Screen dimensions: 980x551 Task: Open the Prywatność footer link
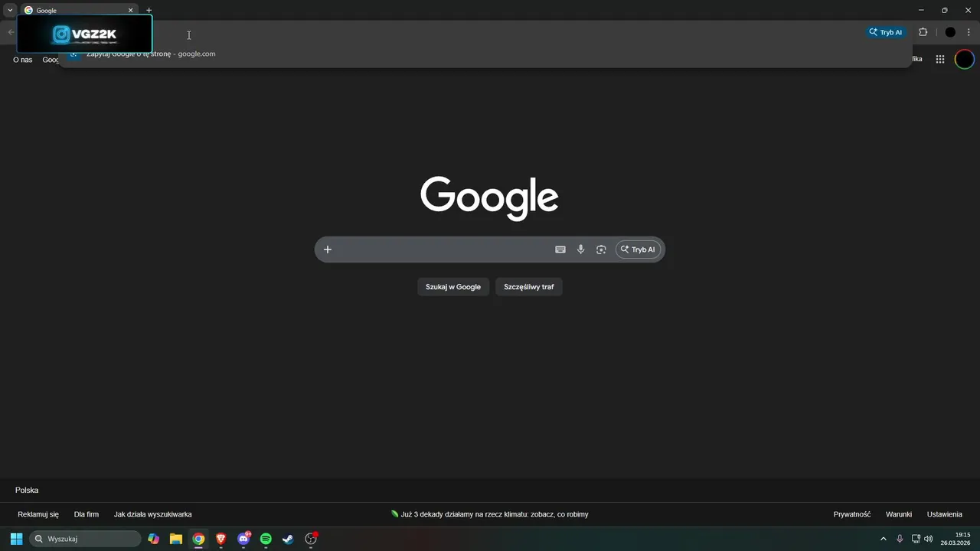(x=852, y=514)
